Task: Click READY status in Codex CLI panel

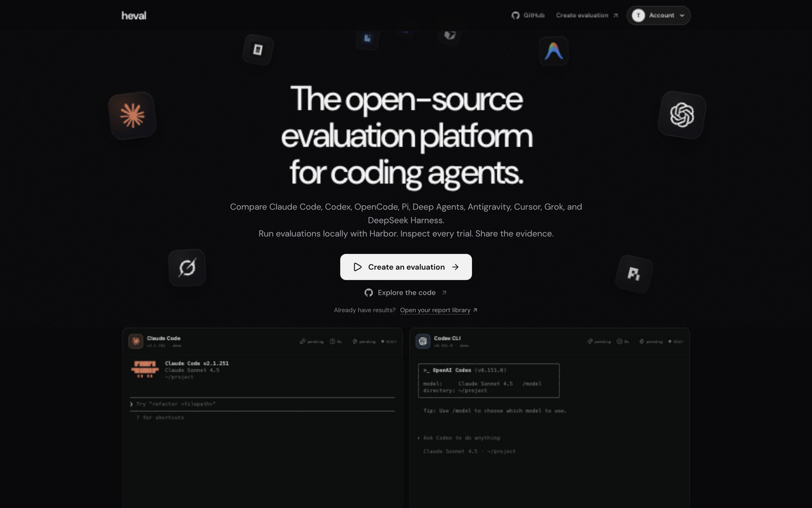Action: point(676,342)
